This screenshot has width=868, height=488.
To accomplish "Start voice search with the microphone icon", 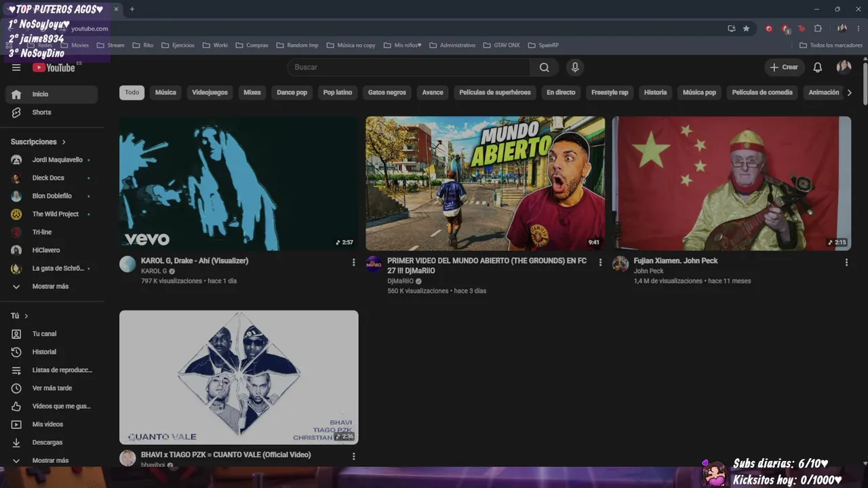I will click(575, 67).
